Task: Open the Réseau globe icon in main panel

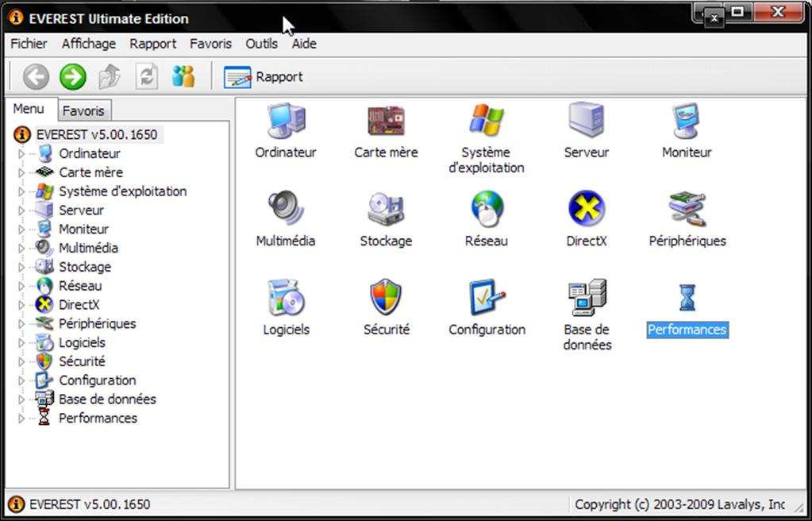Action: (487, 208)
